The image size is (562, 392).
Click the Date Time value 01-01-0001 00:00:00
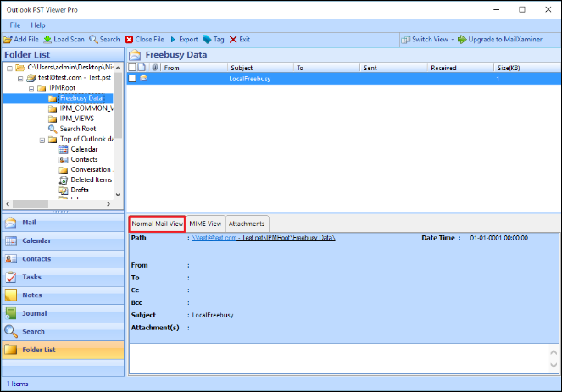pos(499,238)
